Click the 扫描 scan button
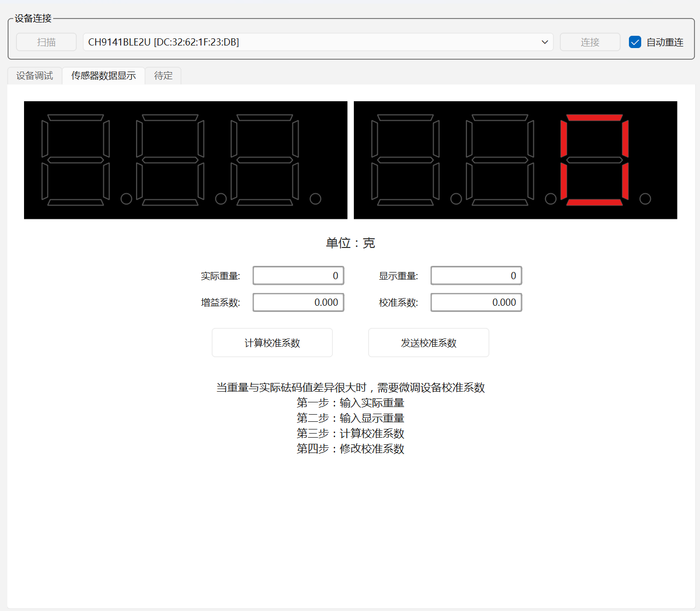This screenshot has height=611, width=700. pos(47,42)
